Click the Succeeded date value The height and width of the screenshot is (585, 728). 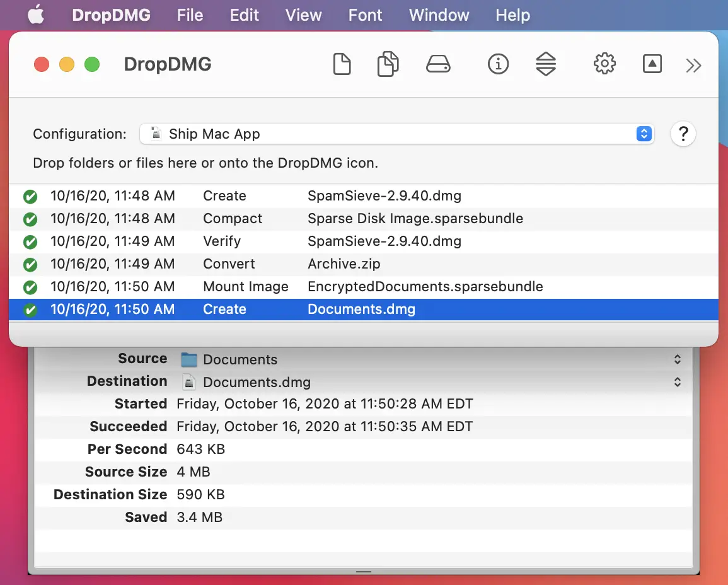click(325, 427)
